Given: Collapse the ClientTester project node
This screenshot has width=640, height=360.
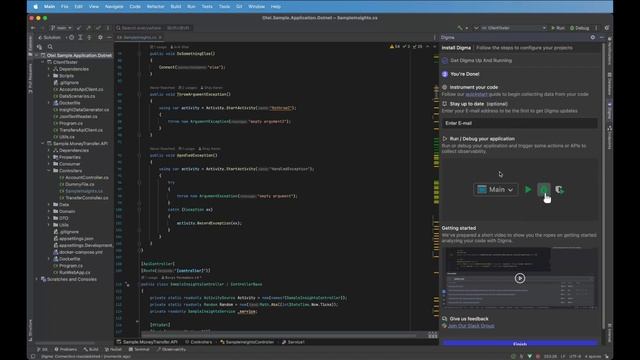Looking at the screenshot, I should click(43, 62).
